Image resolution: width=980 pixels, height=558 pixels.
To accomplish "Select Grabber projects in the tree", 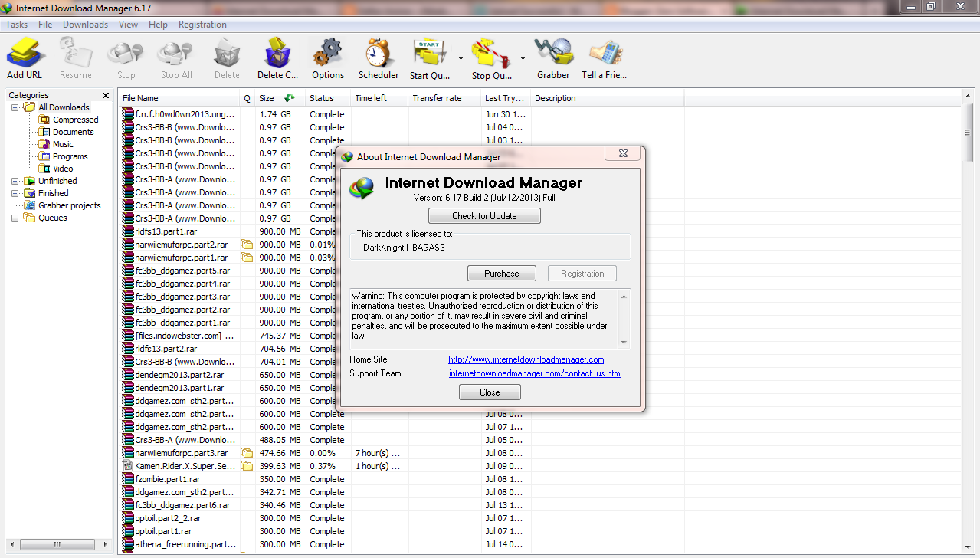I will pyautogui.click(x=69, y=205).
